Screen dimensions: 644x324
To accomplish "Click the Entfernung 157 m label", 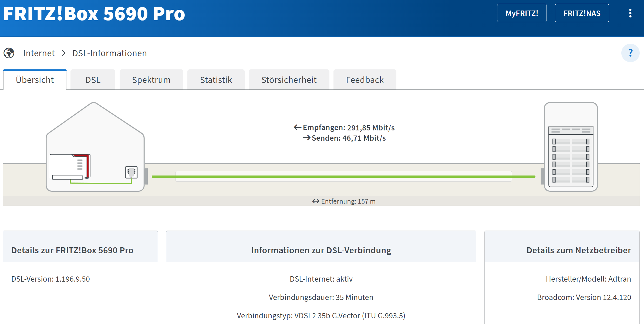I will [344, 201].
